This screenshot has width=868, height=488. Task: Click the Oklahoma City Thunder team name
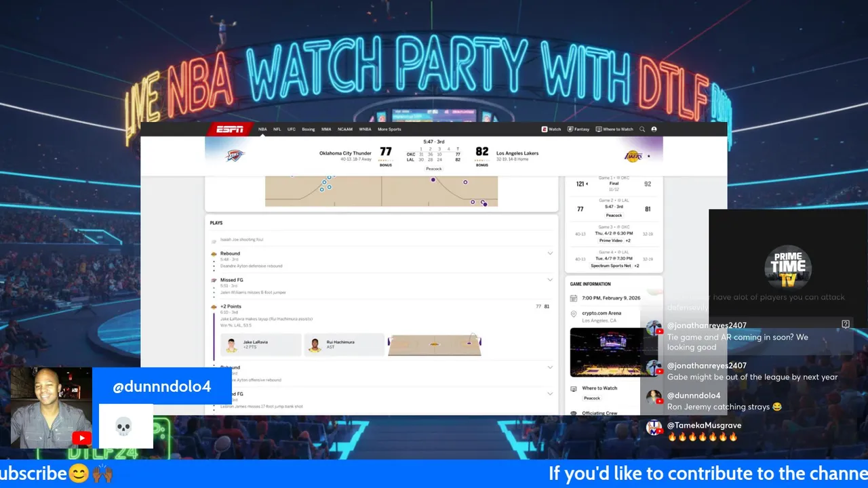tap(345, 153)
